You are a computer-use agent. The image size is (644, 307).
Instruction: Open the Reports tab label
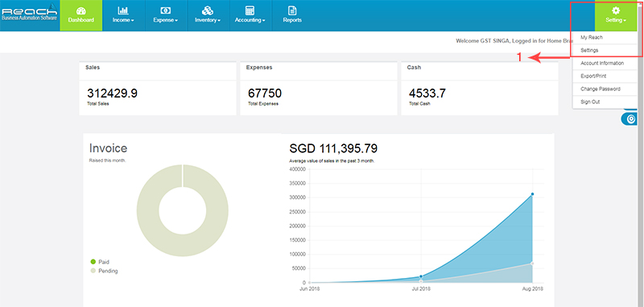coord(292,19)
